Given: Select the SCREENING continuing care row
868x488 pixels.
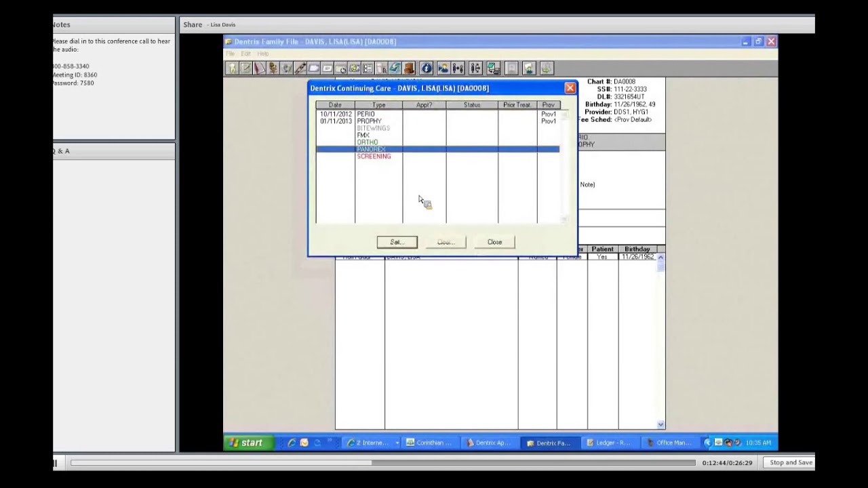Looking at the screenshot, I should pos(437,157).
